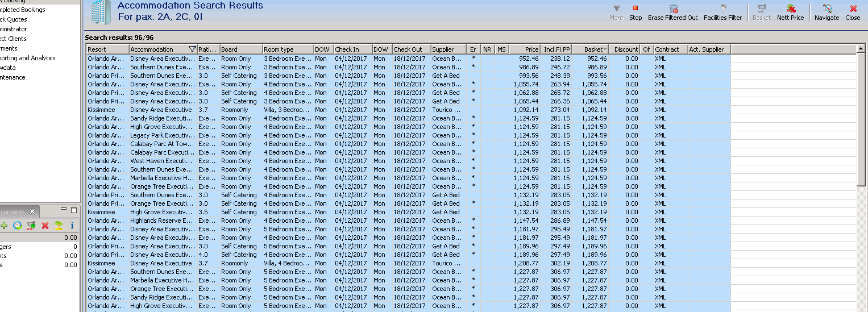Sort results by Check Out column
This screenshot has width=868, height=312.
coord(412,49)
